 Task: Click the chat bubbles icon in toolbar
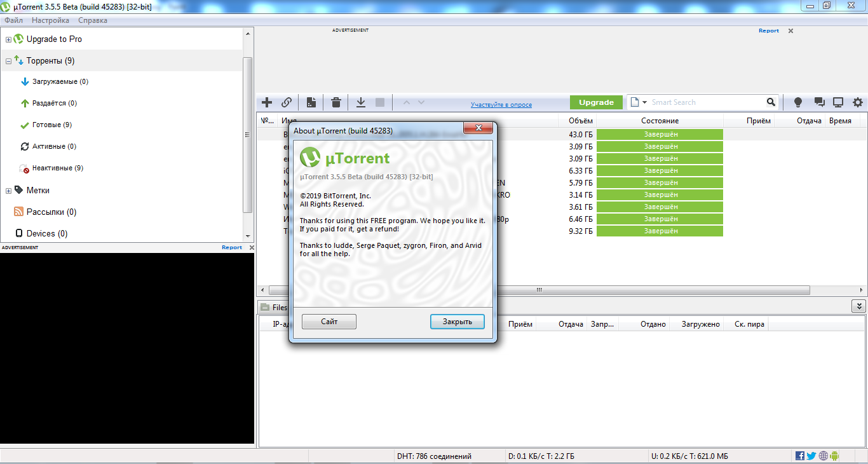[x=819, y=102]
